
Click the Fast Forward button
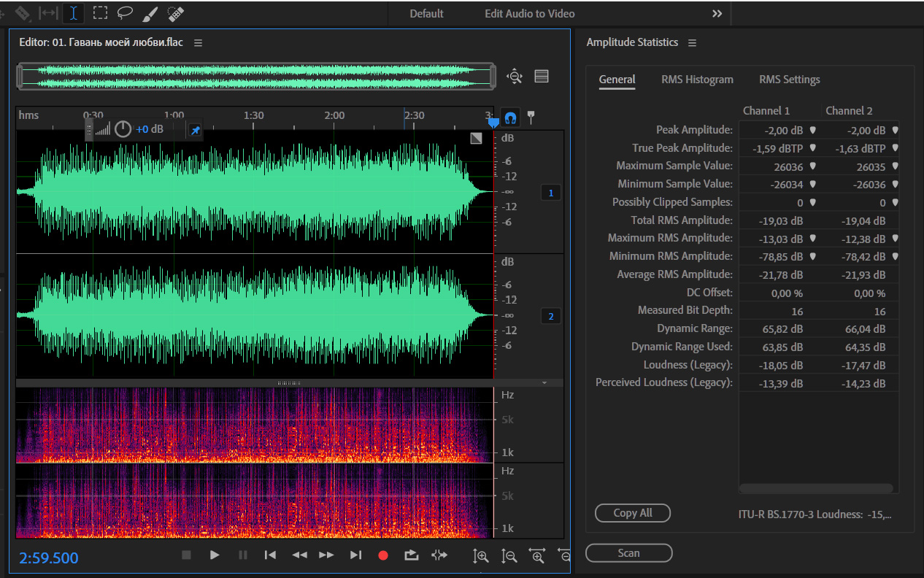pyautogui.click(x=326, y=555)
